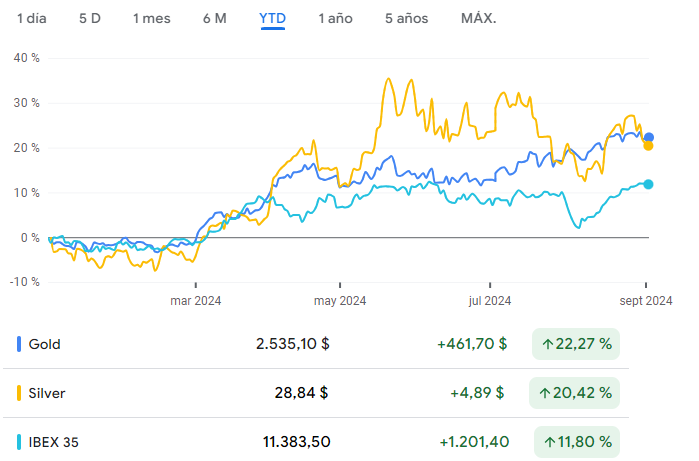Click the blue Gold color marker
The width and height of the screenshot is (699, 461).
pyautogui.click(x=20, y=344)
